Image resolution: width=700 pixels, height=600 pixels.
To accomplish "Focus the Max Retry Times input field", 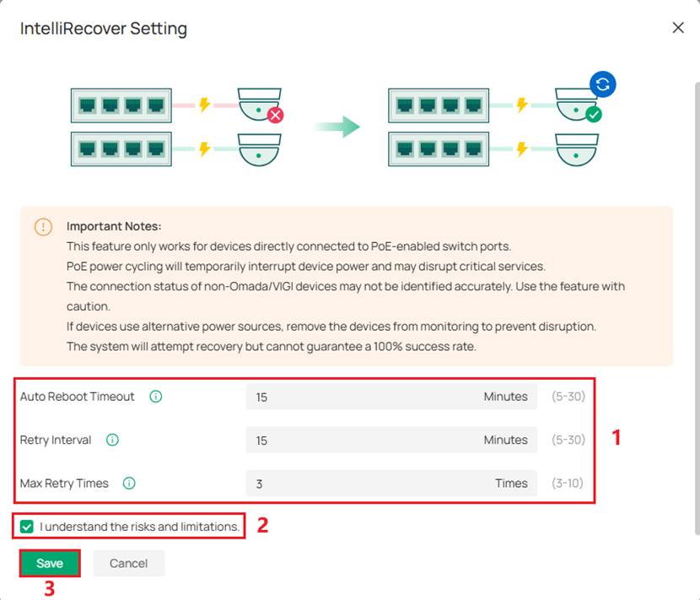I will point(391,483).
